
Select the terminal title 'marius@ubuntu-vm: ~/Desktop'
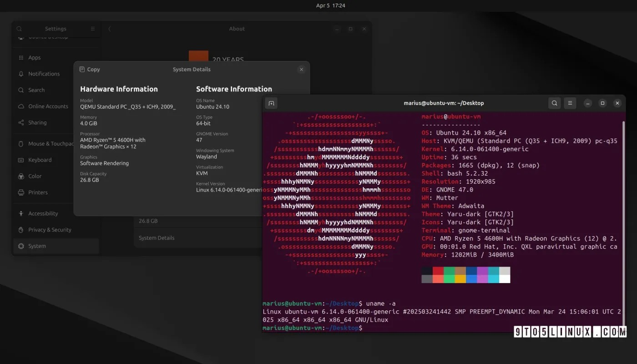[x=444, y=103]
